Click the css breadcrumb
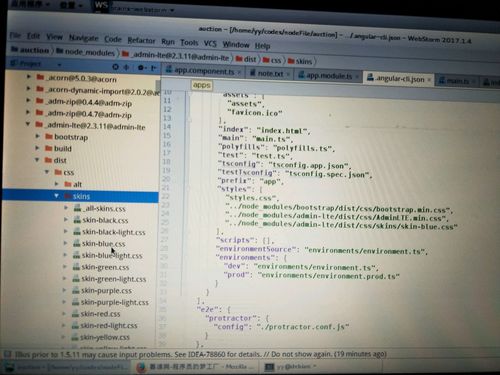The height and width of the screenshot is (375, 500). tap(272, 60)
